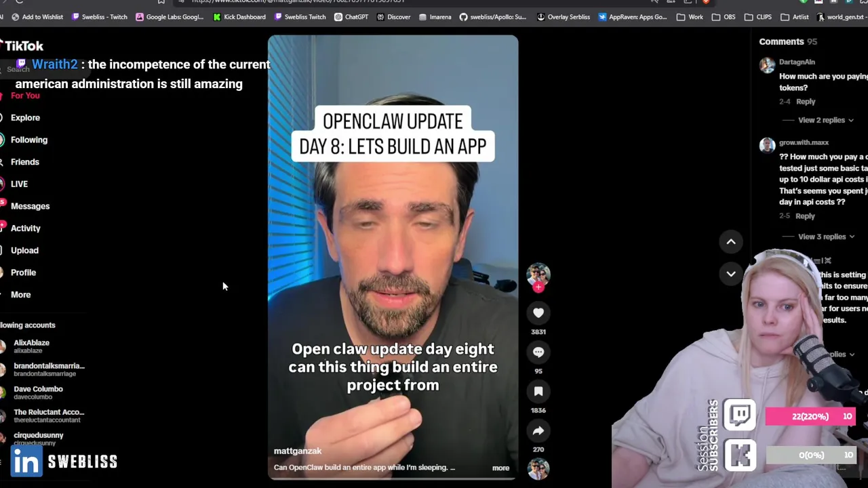Screen dimensions: 868x488
Task: Open DartagnAIn commenter avatar
Action: tap(767, 65)
